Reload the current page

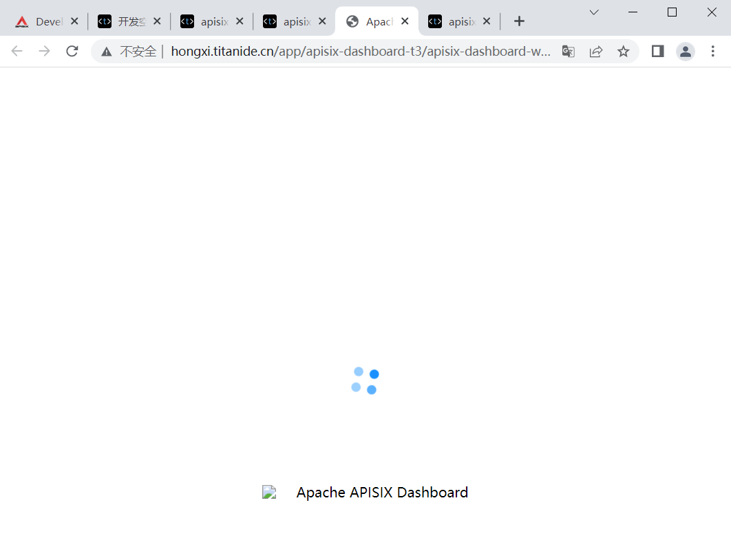(72, 51)
